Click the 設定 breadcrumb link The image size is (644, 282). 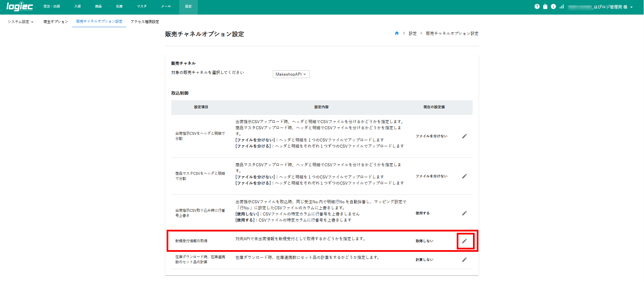click(413, 33)
